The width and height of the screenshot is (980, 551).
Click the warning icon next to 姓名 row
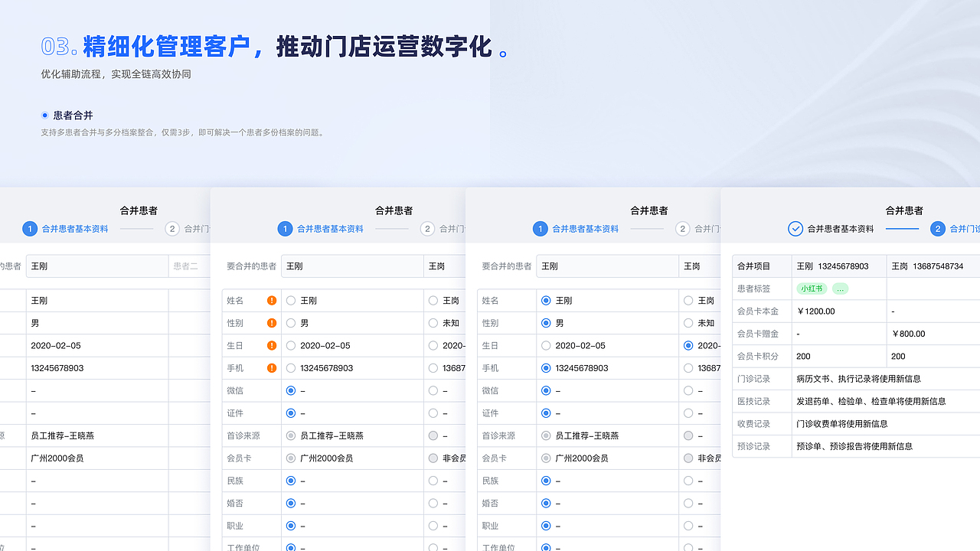point(273,300)
